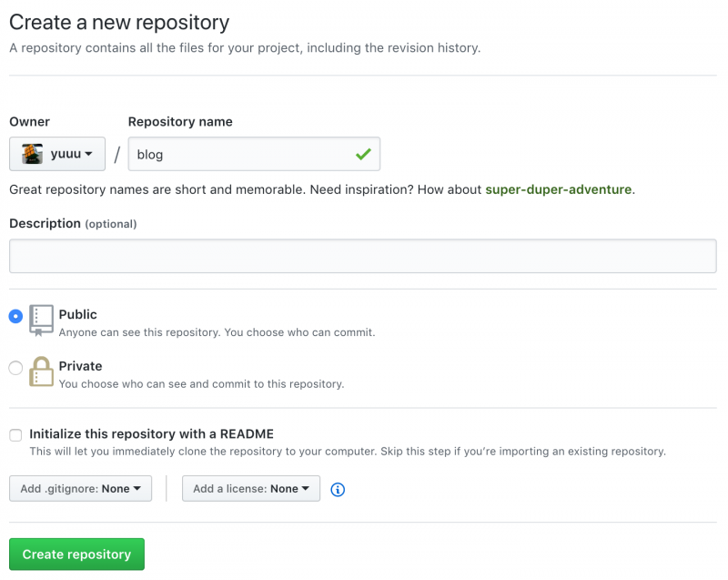This screenshot has width=728, height=580.
Task: Select the Public radio button
Action: (x=15, y=316)
